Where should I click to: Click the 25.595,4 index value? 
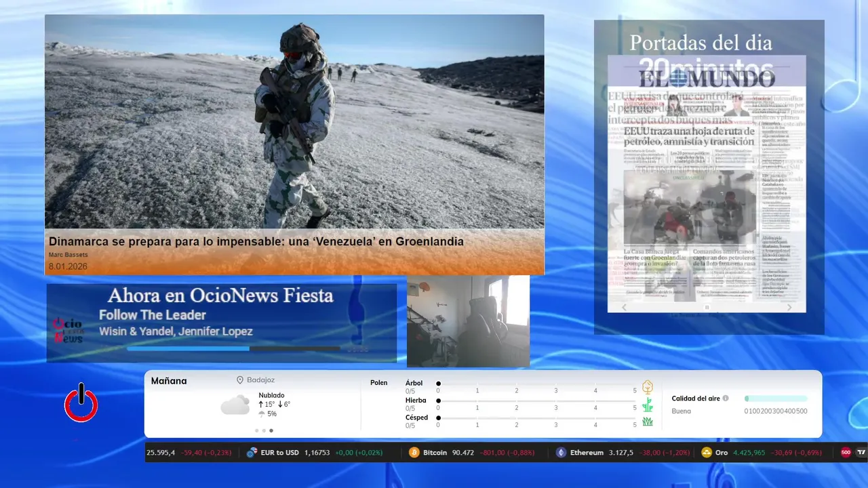click(161, 453)
